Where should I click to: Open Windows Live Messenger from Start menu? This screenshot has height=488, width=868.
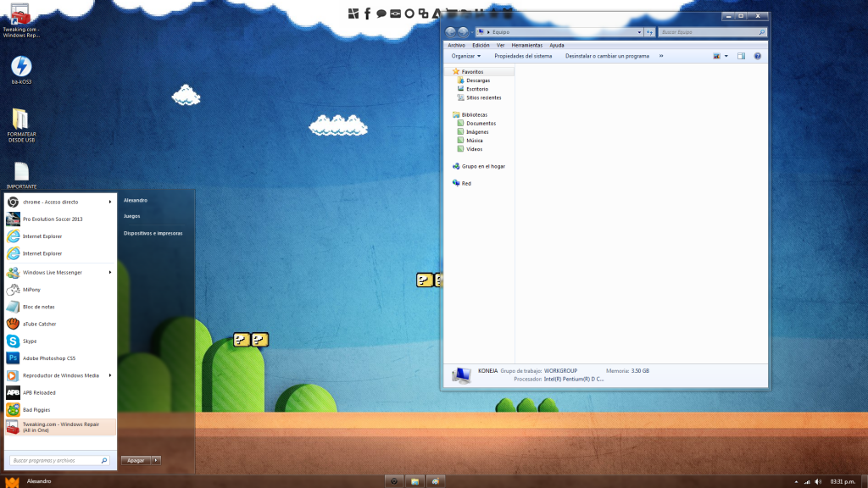[x=60, y=272]
